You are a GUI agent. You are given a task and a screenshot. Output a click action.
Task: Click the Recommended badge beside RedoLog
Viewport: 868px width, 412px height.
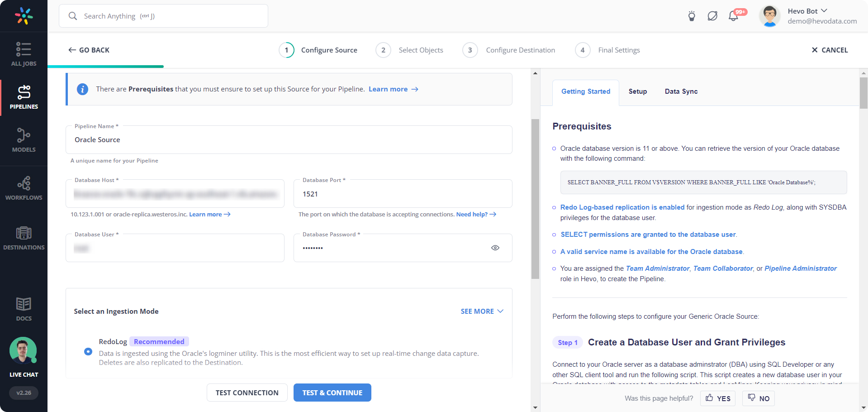[x=159, y=341]
